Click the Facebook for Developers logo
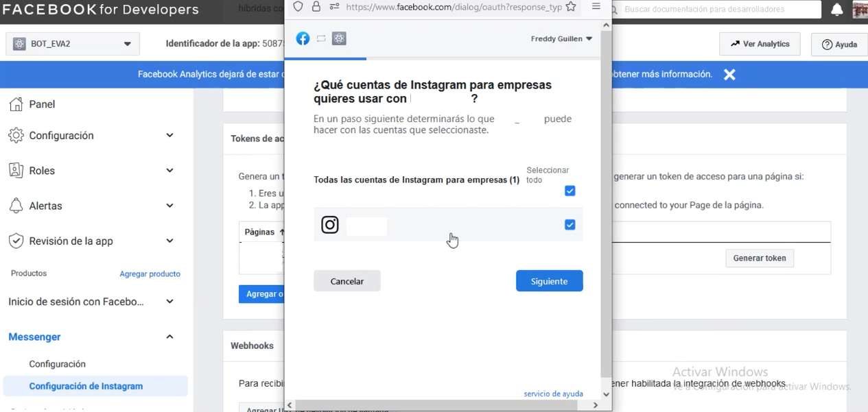Screen dimensions: 868x412 (x=101, y=10)
